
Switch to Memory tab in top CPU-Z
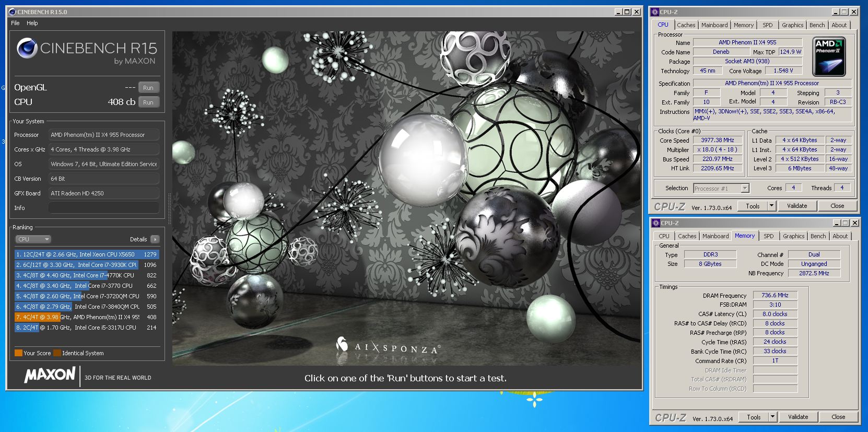click(743, 25)
